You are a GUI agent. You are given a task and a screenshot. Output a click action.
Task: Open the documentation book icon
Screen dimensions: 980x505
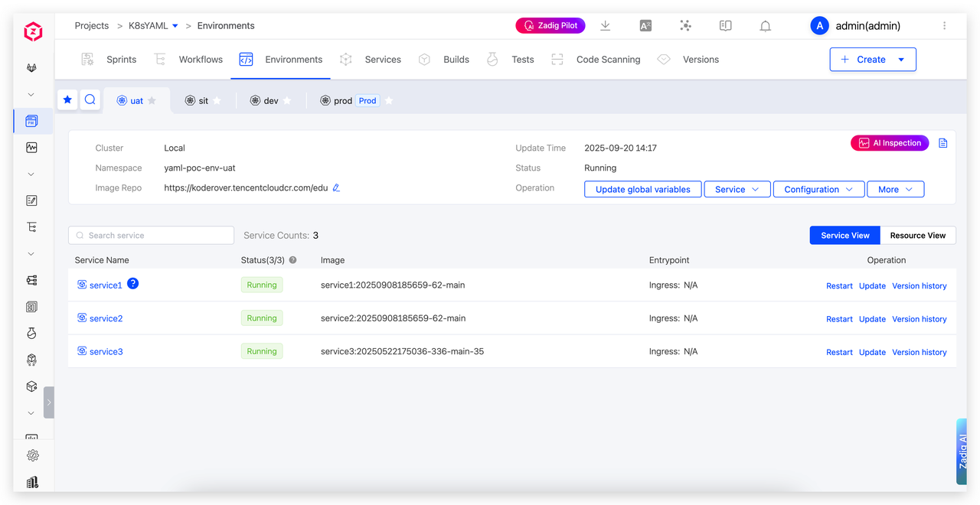[x=726, y=26]
